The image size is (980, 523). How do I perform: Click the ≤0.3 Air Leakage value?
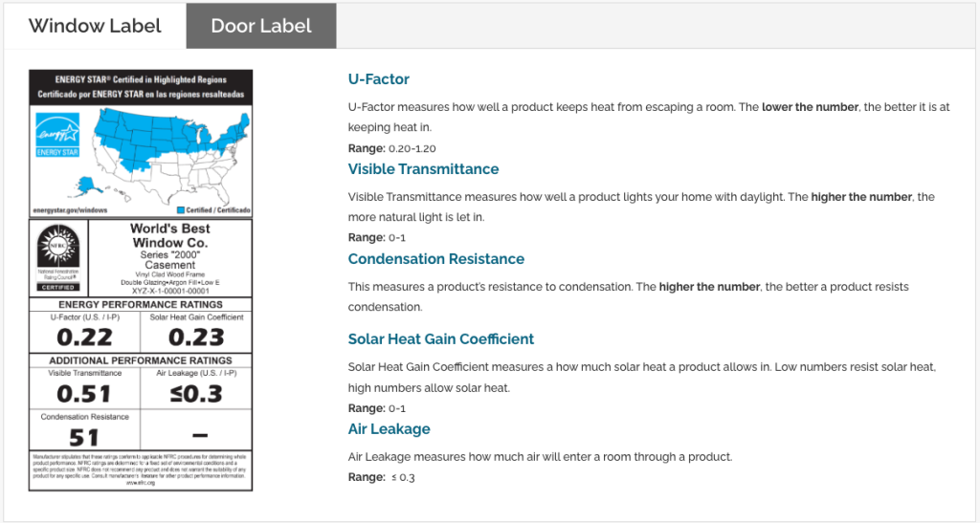click(x=196, y=393)
